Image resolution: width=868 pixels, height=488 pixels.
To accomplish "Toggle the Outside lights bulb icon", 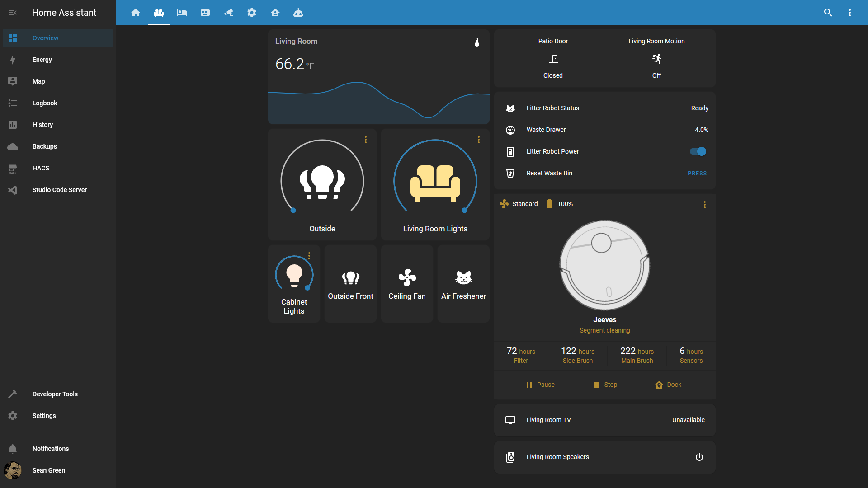I will (x=322, y=182).
